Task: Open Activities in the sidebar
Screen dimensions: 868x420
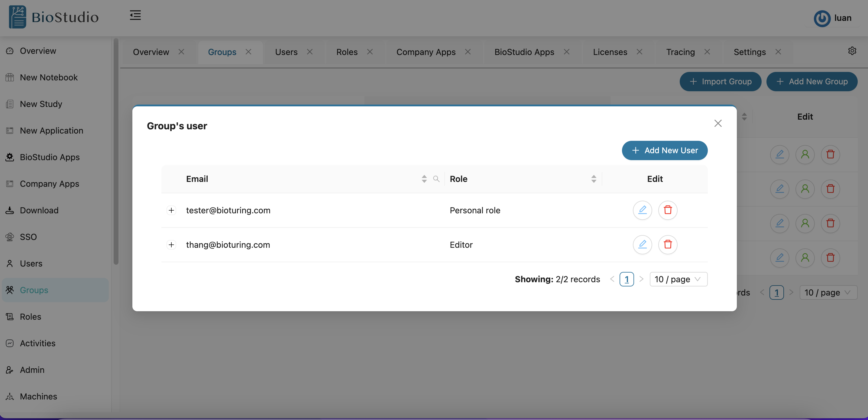Action: click(x=55, y=343)
